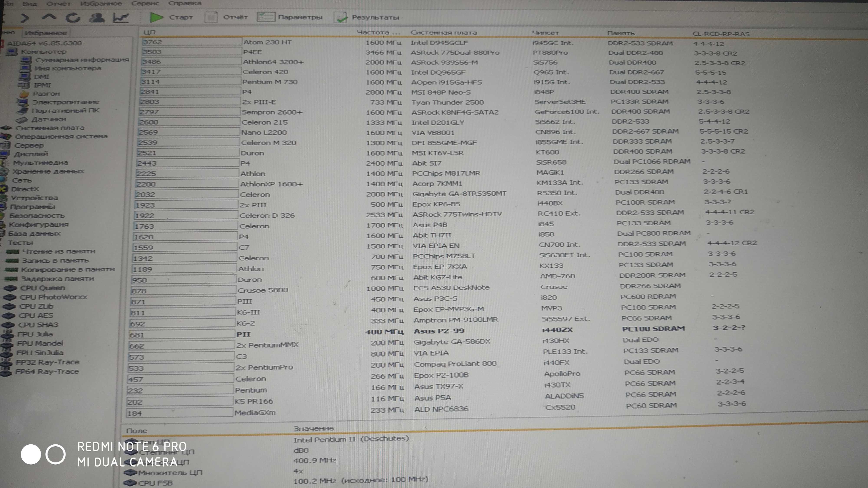
Task: Select Безопасность in the tree
Action: pos(37,216)
